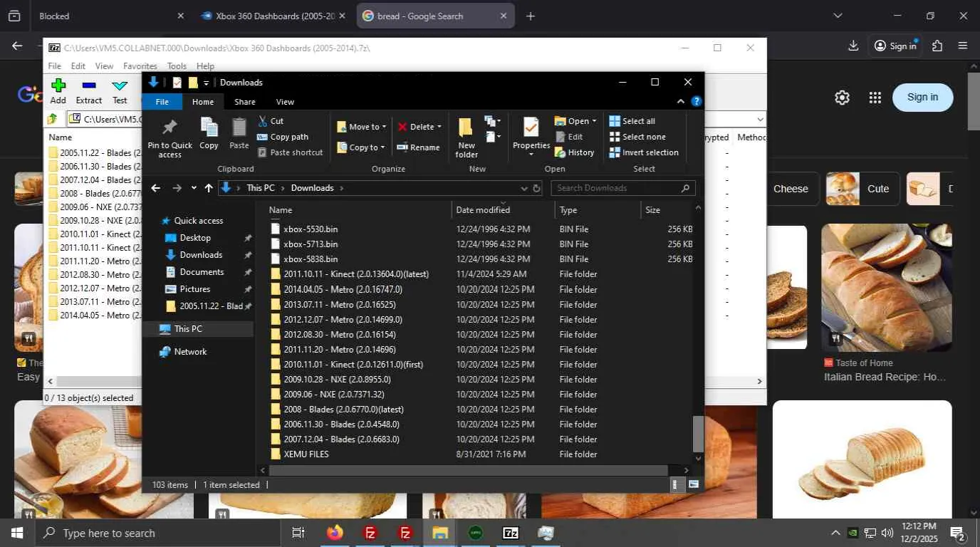Image resolution: width=980 pixels, height=547 pixels.
Task: Expand the Delete dropdown arrow
Action: [439, 127]
